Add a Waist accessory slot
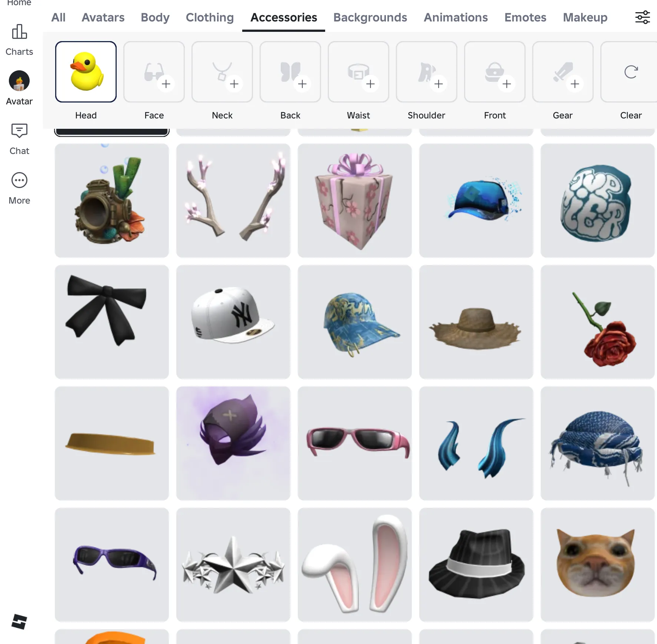 [358, 72]
